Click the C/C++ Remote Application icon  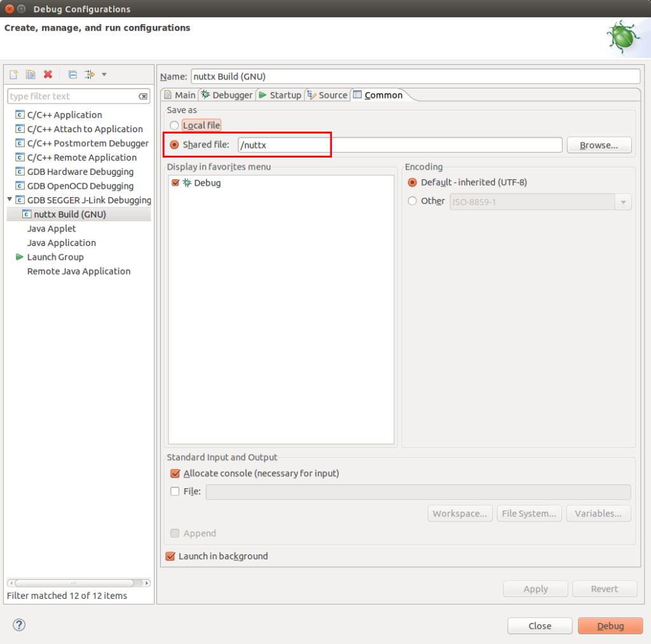click(x=20, y=158)
